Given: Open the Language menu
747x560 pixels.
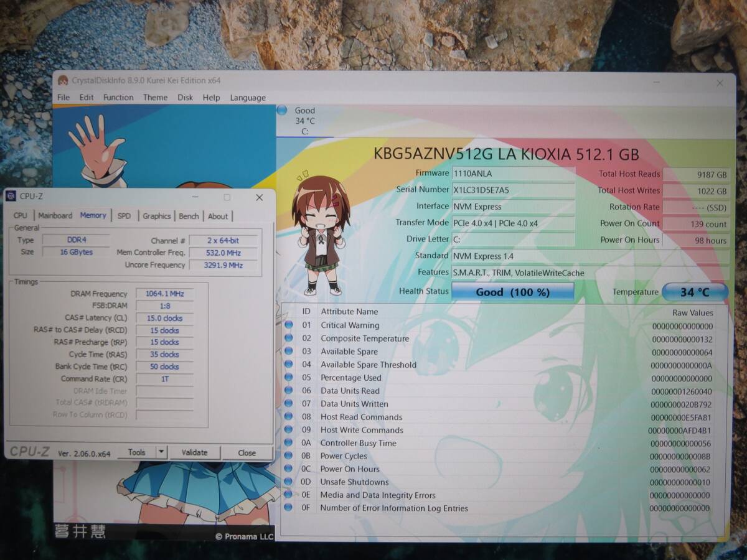Looking at the screenshot, I should 248,98.
